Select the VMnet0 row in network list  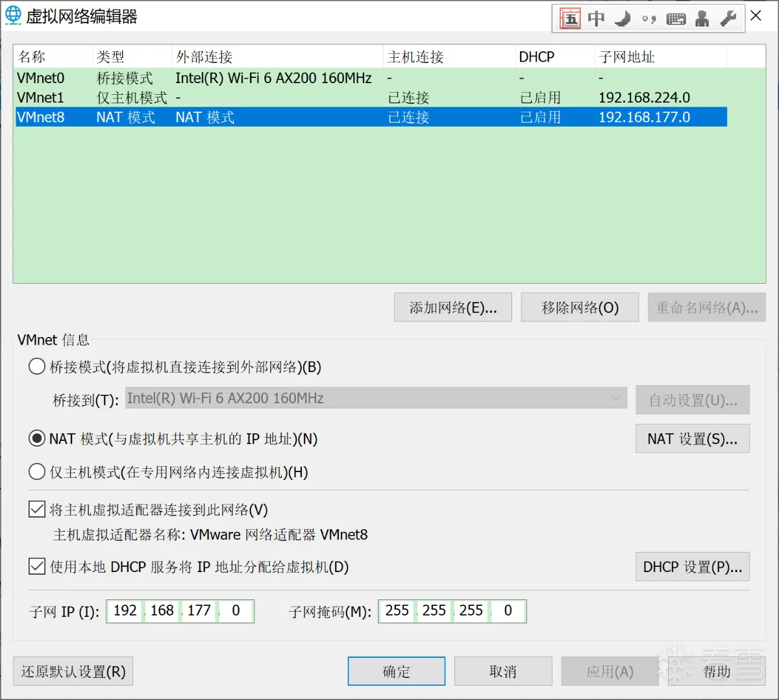tap(40, 78)
